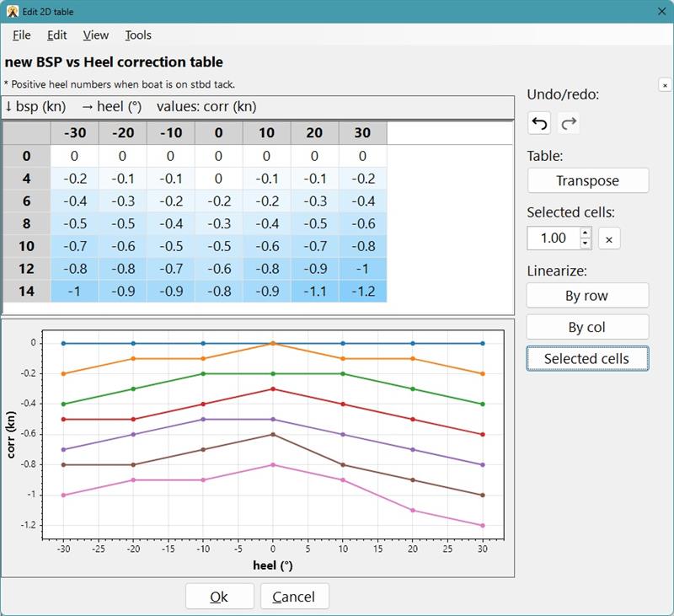Increase selected cells value with up arrow
Screen dimensions: 674x616
(585, 233)
